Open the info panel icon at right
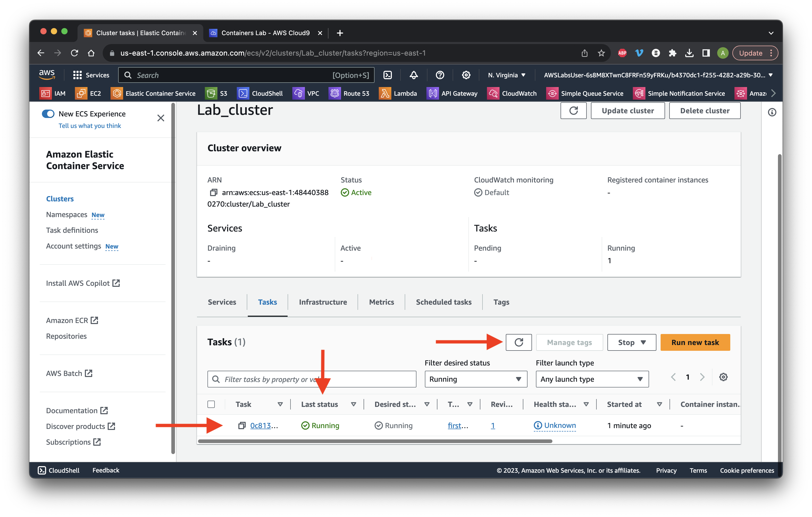Viewport: 812px width, 517px height. [772, 112]
